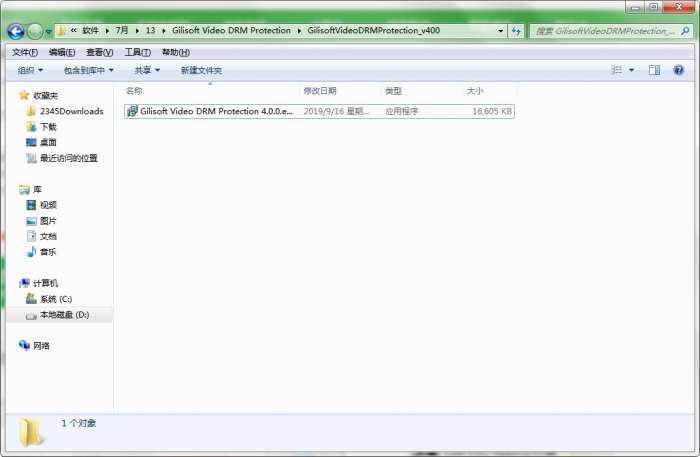Open the address bar history dropdown
This screenshot has height=457, width=700.
tap(500, 31)
